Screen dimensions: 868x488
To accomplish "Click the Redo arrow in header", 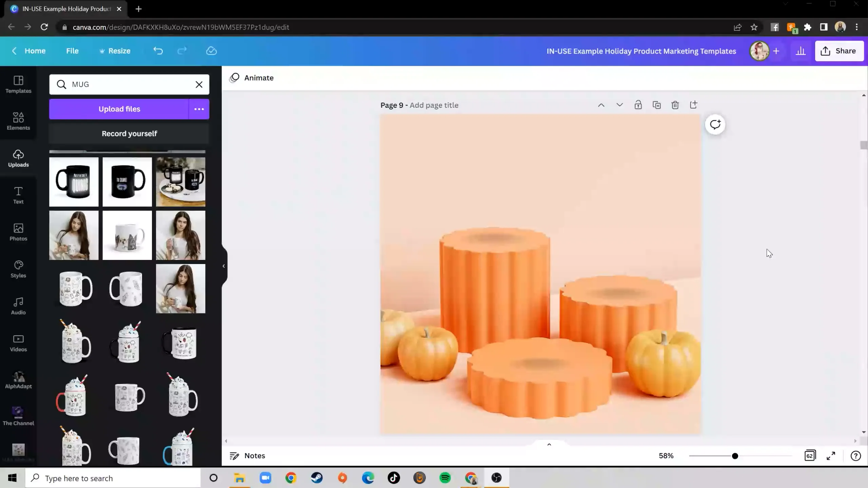I will [x=182, y=51].
